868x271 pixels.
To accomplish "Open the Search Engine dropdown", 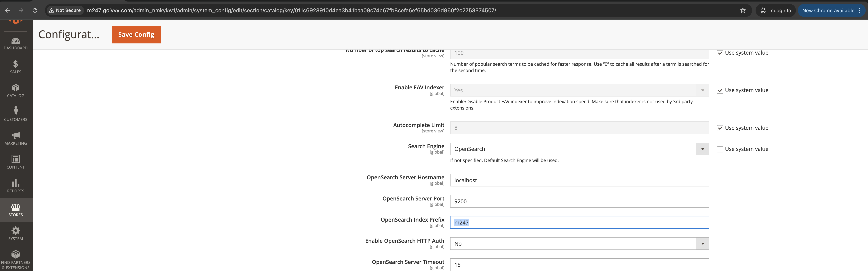I will point(702,149).
